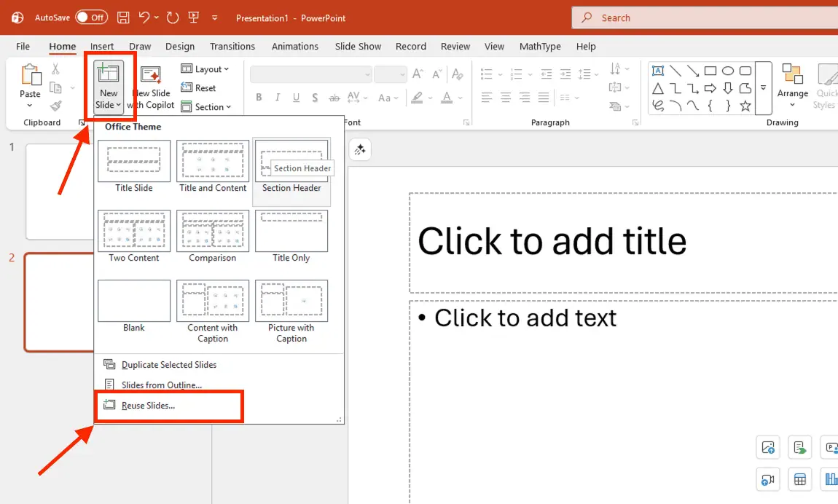Click the text highlight color icon

(x=417, y=97)
